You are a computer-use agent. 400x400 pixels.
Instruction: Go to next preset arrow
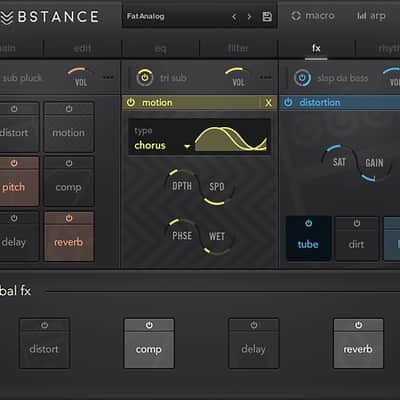click(249, 17)
